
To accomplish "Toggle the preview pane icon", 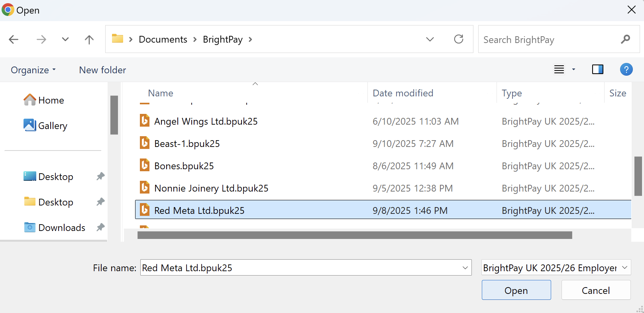I will (597, 70).
